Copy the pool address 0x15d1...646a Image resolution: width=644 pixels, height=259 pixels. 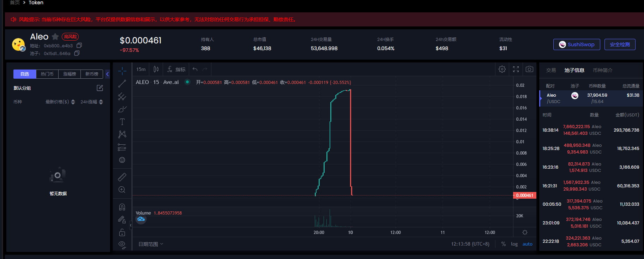tap(77, 53)
